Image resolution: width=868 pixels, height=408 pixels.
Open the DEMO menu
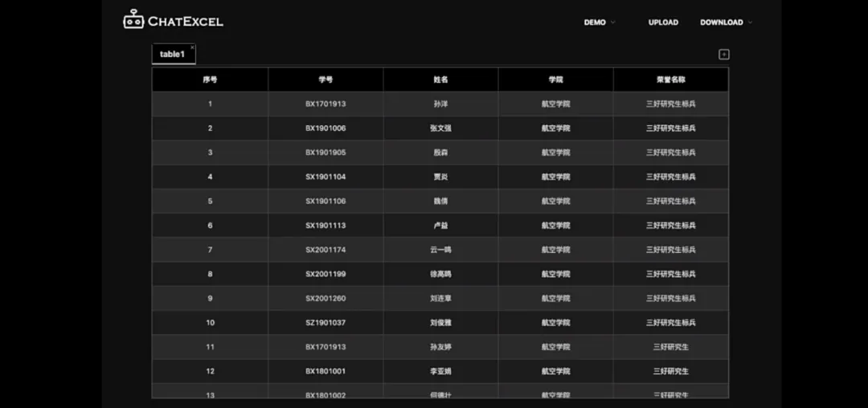595,22
